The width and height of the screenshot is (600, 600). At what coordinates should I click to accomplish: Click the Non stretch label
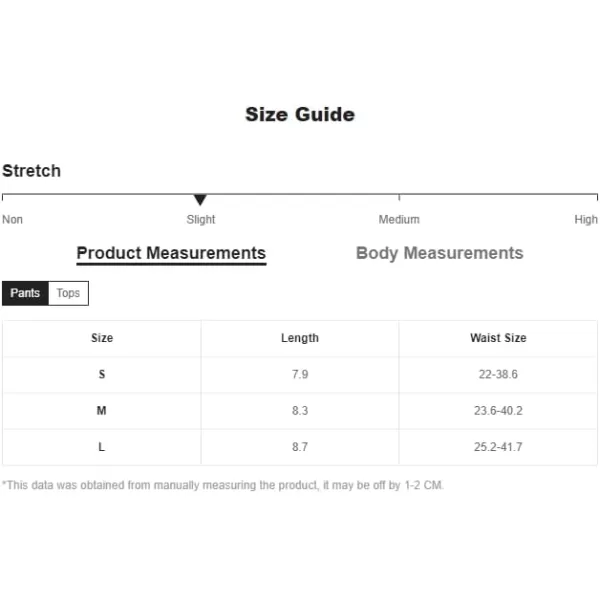click(x=12, y=220)
